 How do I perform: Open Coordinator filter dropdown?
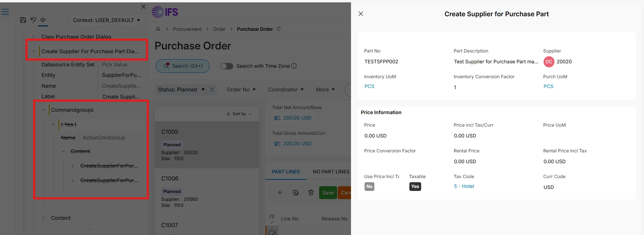[x=286, y=89]
